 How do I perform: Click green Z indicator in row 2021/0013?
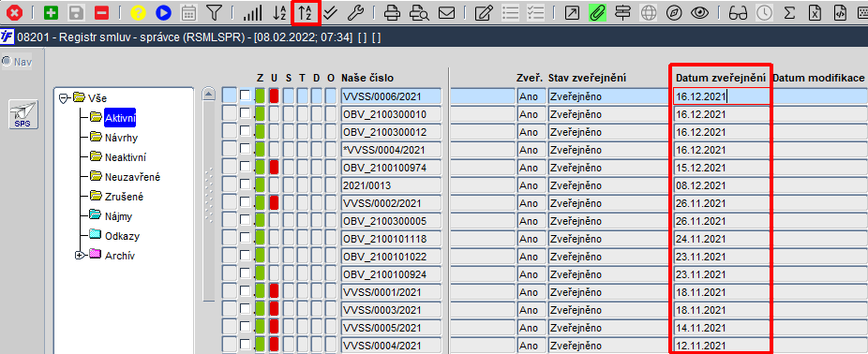261,184
